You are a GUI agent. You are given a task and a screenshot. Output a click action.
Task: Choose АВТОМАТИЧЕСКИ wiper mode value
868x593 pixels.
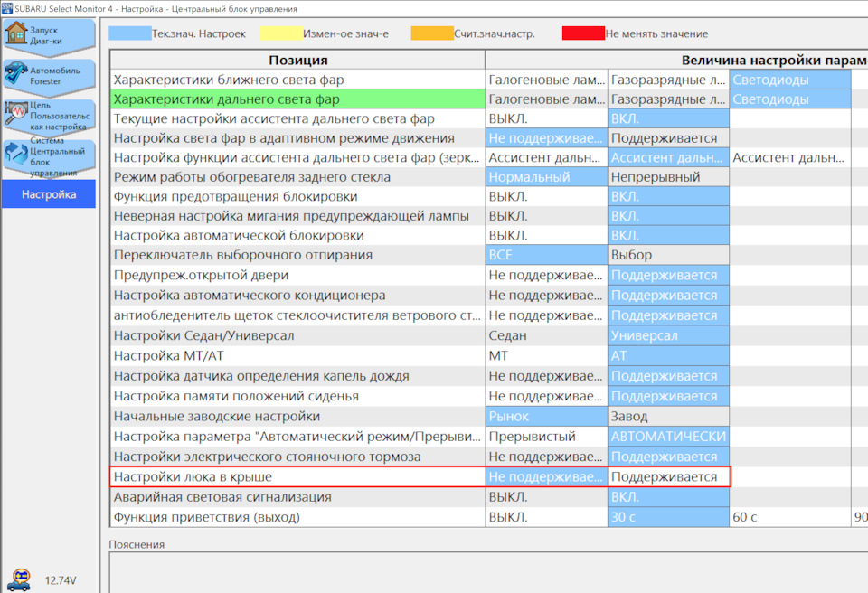[x=668, y=437]
